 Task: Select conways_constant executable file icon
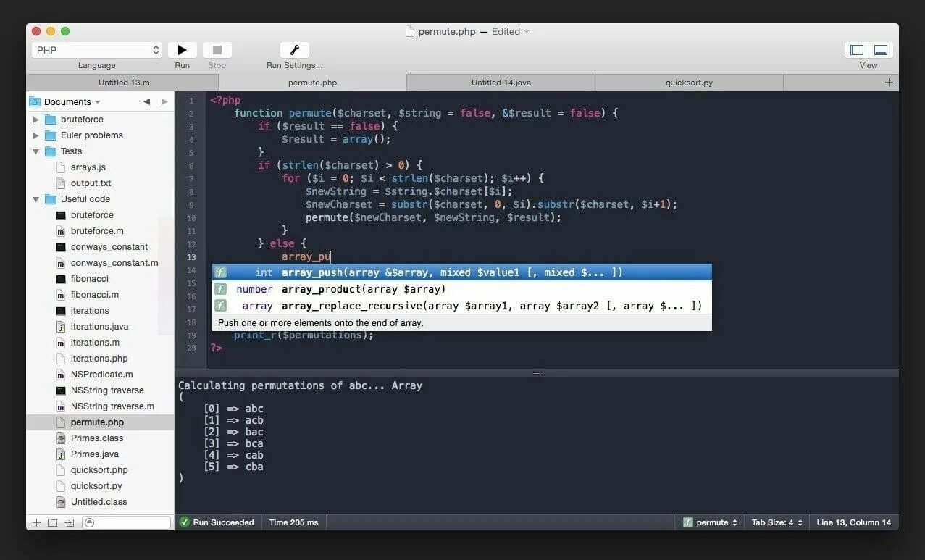tap(61, 247)
